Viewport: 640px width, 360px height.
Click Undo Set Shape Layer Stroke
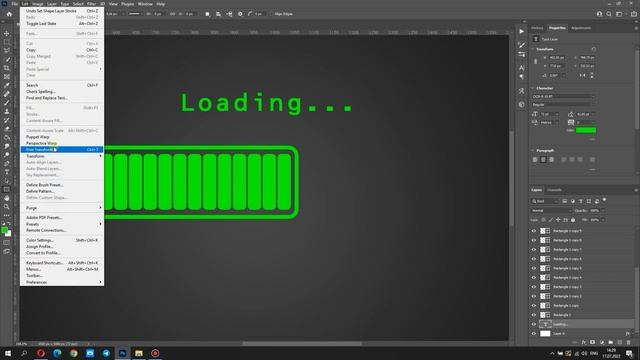click(x=62, y=11)
